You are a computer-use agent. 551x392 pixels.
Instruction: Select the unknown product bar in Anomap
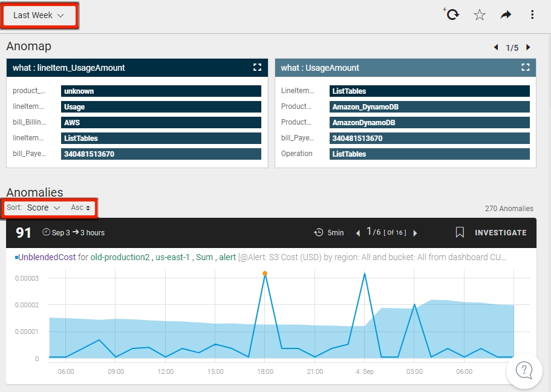pyautogui.click(x=161, y=91)
